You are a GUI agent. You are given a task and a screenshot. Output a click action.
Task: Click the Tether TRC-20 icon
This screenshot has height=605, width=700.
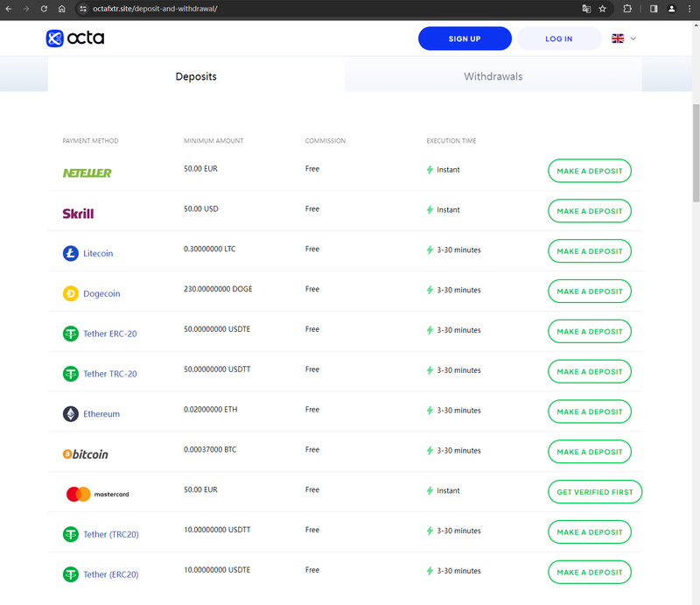pos(71,374)
